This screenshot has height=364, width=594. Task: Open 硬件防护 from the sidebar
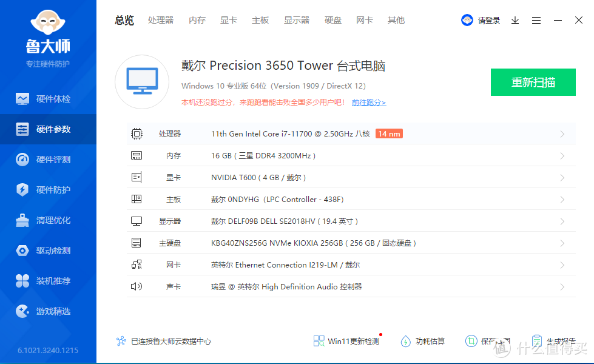point(48,189)
